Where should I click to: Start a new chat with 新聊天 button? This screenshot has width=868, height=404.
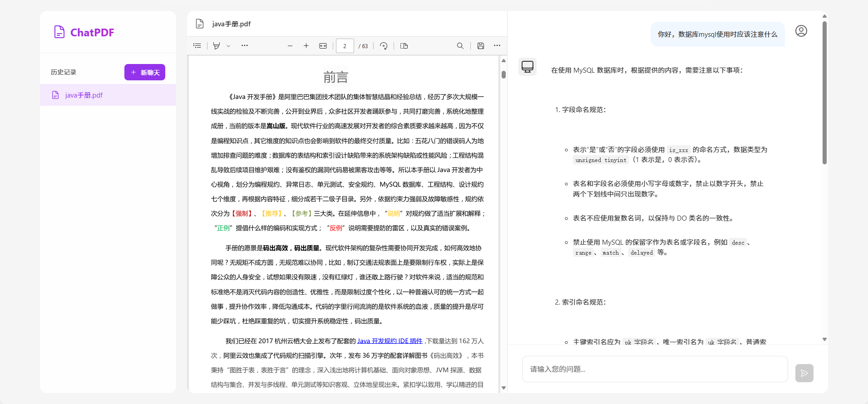click(x=145, y=72)
